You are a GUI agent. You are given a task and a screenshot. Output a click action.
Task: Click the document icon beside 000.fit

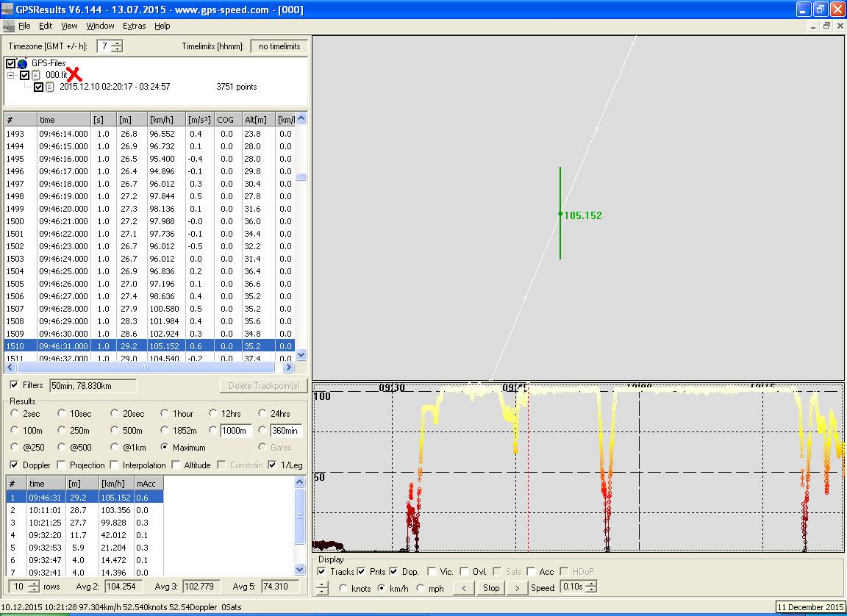[x=36, y=75]
